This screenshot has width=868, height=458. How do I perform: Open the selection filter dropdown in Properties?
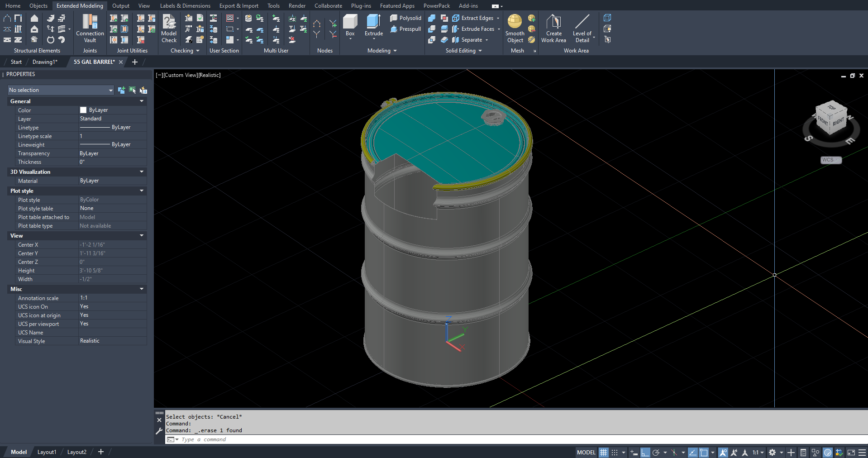(x=110, y=90)
